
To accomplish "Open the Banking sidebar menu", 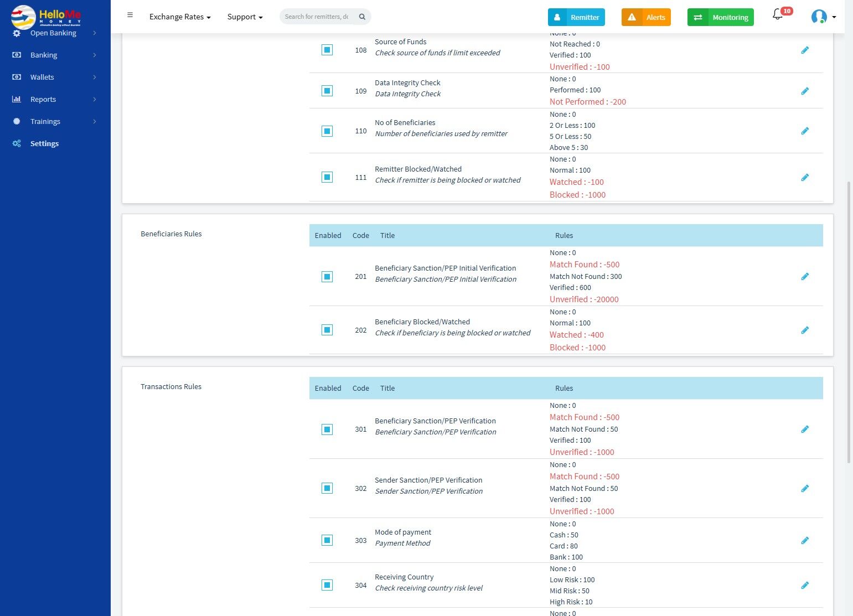I will pyautogui.click(x=55, y=55).
